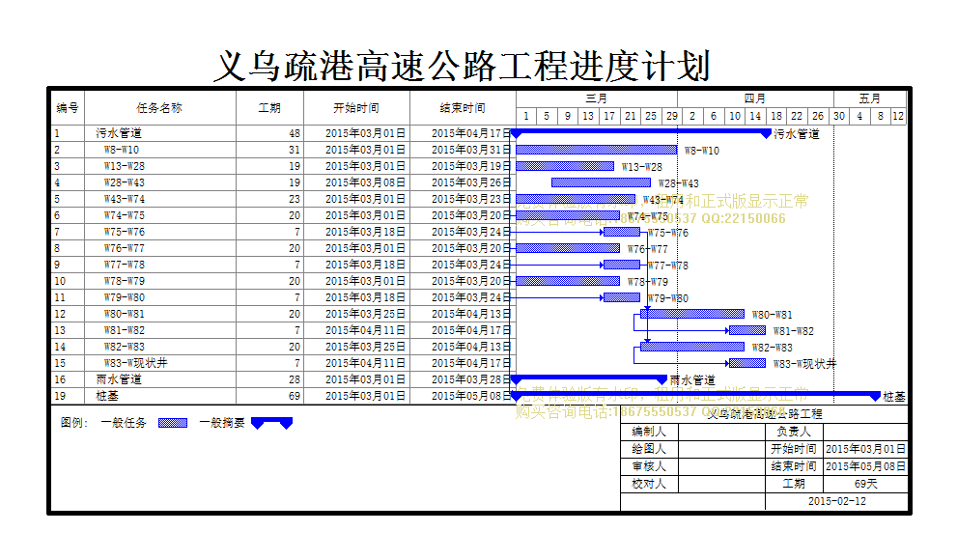Click end date 2015年03月28日 in 雨水管道 row
Viewport: 957px width, 560px height.
tap(470, 379)
